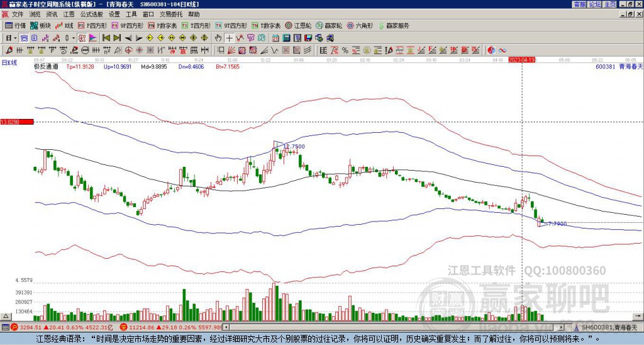Open the 六角形 hexagon tool
Viewport: 644px width, 345px height.
(x=360, y=25)
